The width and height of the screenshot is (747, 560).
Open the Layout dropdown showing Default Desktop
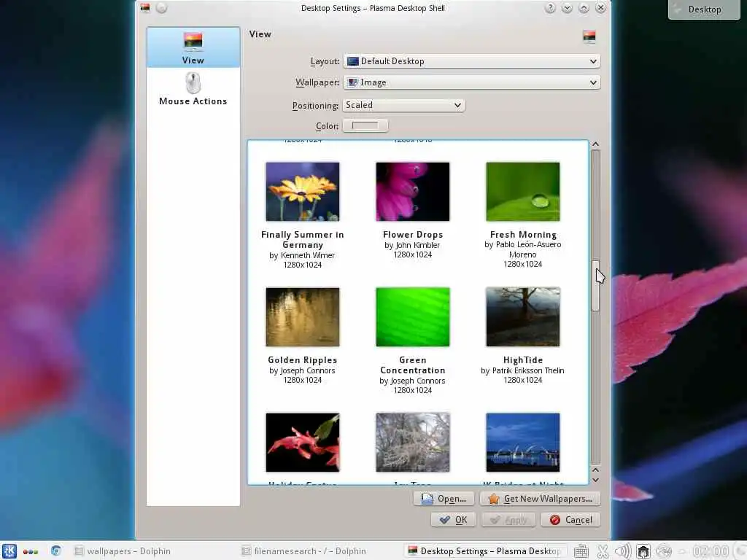[471, 61]
